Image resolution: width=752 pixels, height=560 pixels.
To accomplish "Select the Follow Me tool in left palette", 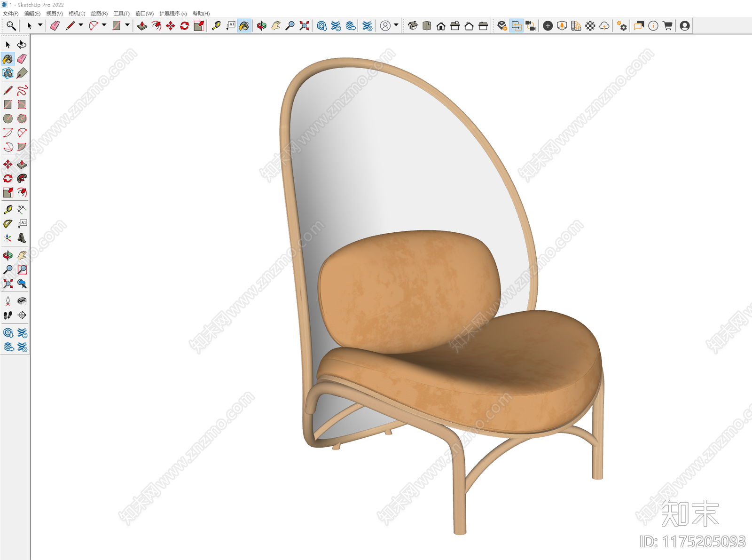I will pyautogui.click(x=22, y=178).
